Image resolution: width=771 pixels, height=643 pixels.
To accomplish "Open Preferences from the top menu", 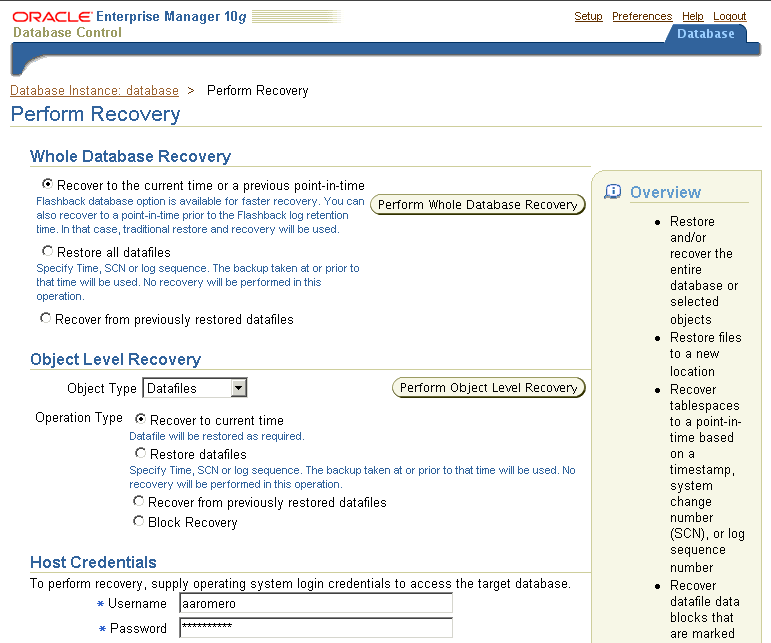I will click(642, 16).
